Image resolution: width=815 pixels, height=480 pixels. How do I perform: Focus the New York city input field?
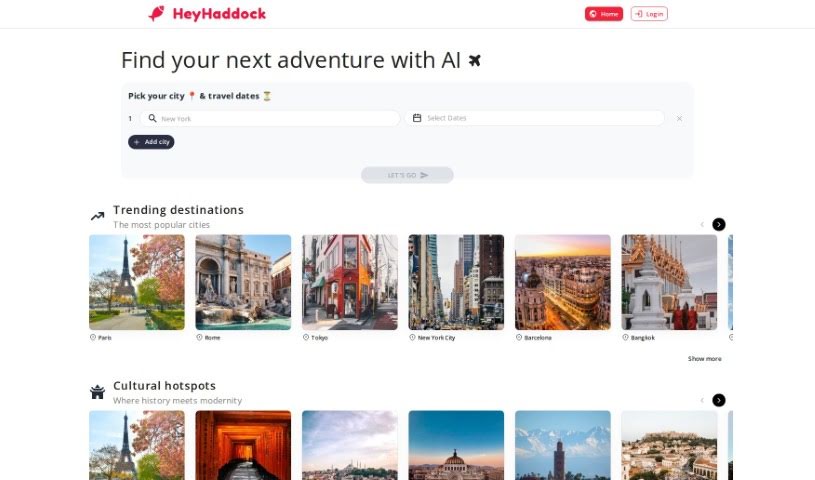point(270,118)
